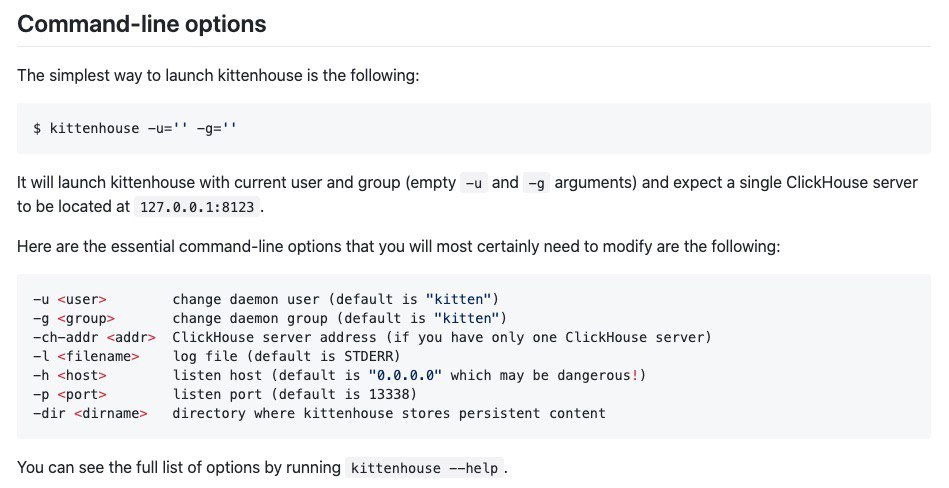Select the 127.0.0.1:8123 inline code
Image resolution: width=949 pixels, height=488 pixels.
click(197, 207)
